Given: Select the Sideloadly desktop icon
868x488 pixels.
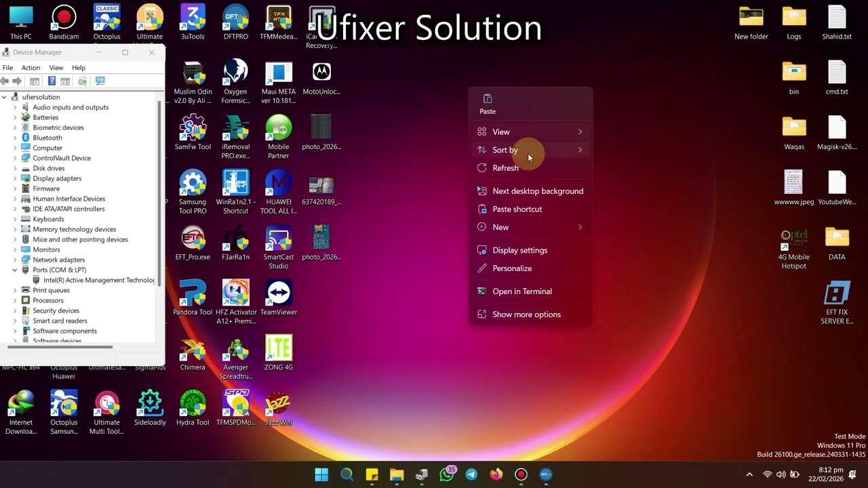Looking at the screenshot, I should click(150, 408).
